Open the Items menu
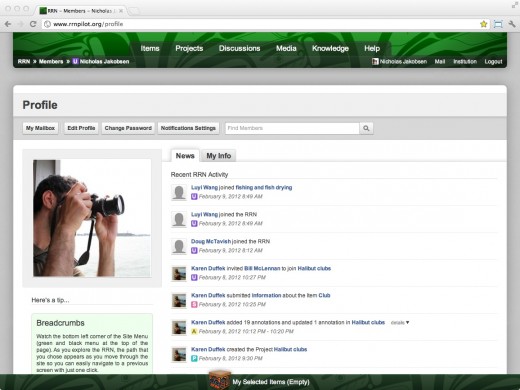The width and height of the screenshot is (520, 390). pyautogui.click(x=150, y=48)
